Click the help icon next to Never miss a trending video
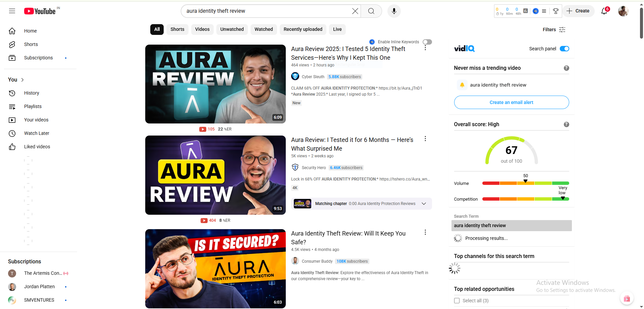644x309 pixels. pyautogui.click(x=567, y=68)
